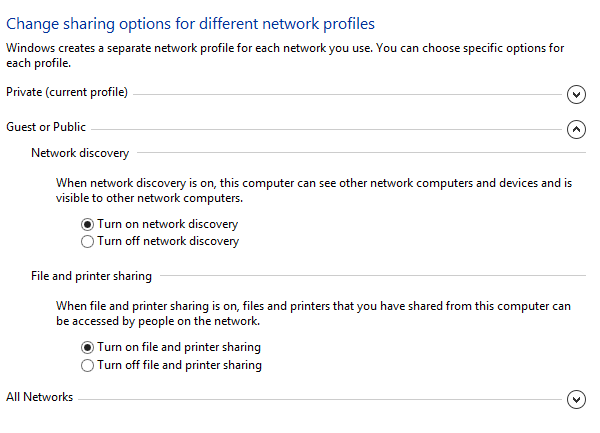
Task: Click the "Turn on network discovery" label text
Action: click(168, 224)
